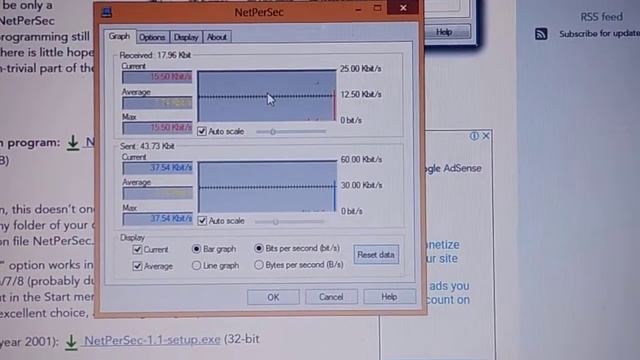Select the Line graph radio option
Viewport: 640px width, 360px height.
point(196,265)
